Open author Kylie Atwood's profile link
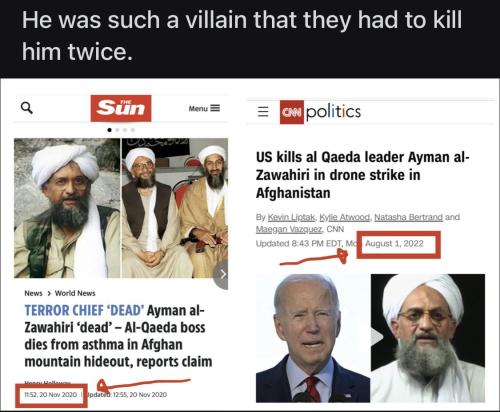This screenshot has width=500, height=412. coord(344,217)
